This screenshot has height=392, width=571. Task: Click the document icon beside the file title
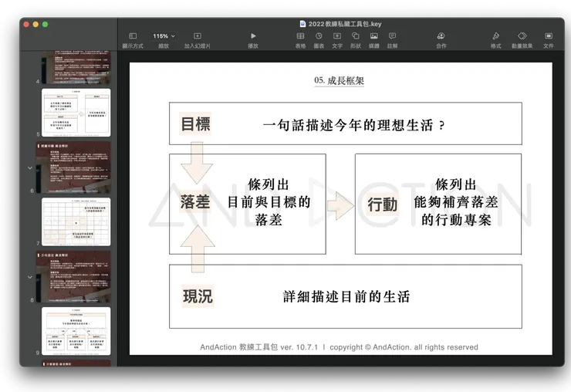(302, 24)
